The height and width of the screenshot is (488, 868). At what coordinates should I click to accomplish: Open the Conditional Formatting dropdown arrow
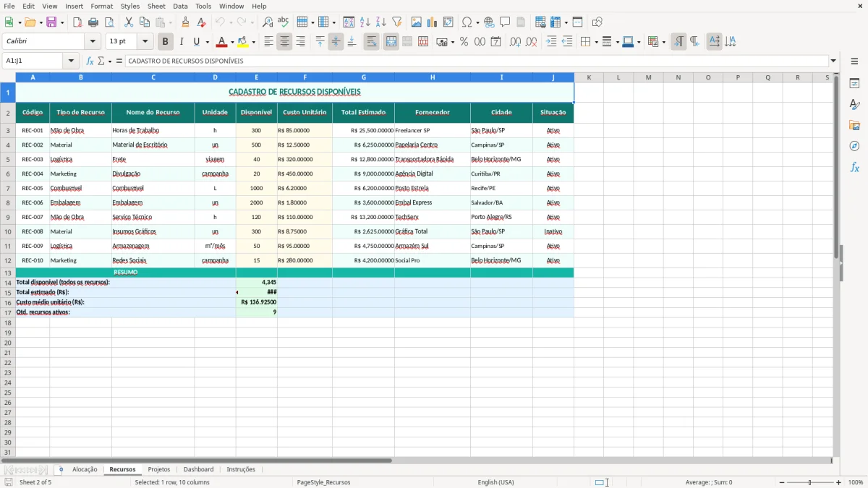click(x=663, y=42)
